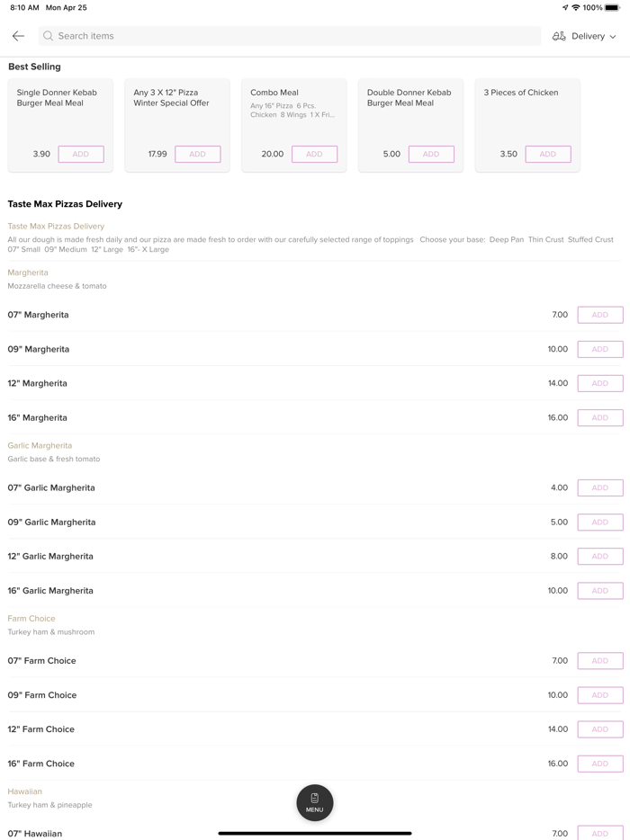Tap the battery icon in status bar
The height and width of the screenshot is (840, 630).
(612, 8)
